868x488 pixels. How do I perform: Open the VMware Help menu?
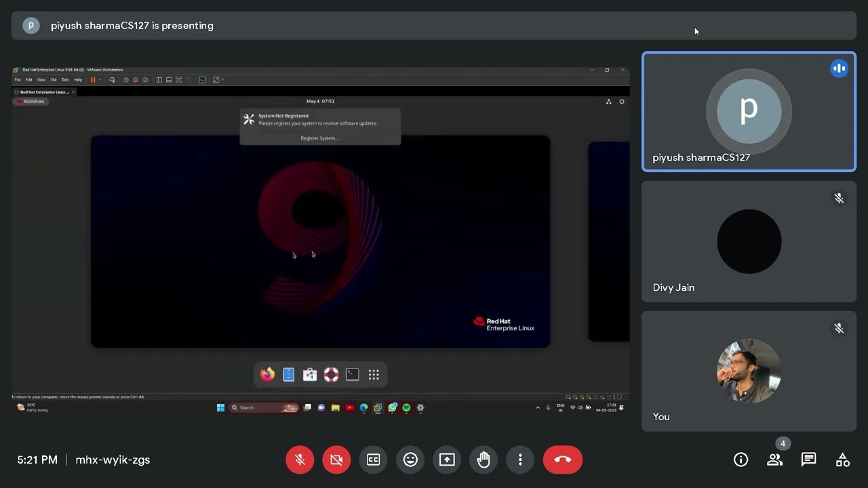pos(78,79)
